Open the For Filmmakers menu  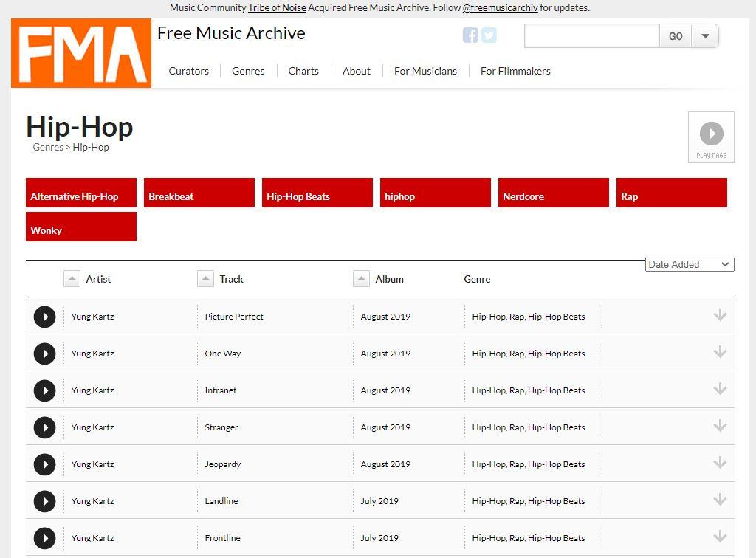point(515,71)
